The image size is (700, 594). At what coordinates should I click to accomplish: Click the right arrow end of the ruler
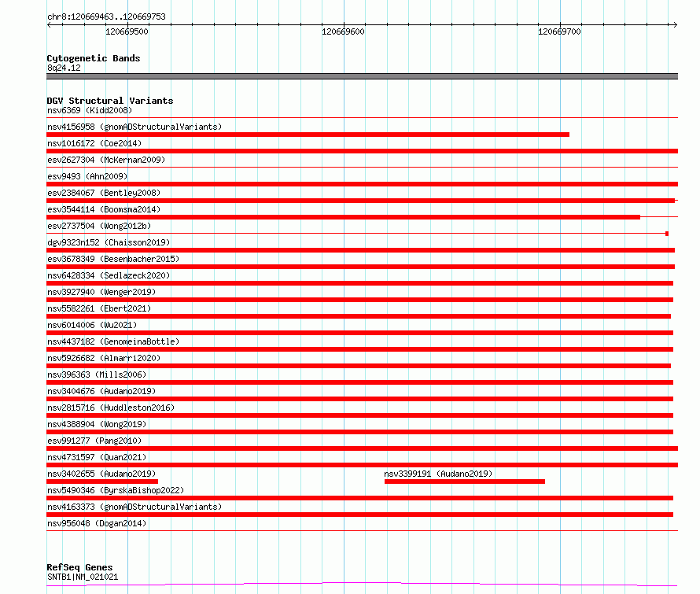[675, 24]
